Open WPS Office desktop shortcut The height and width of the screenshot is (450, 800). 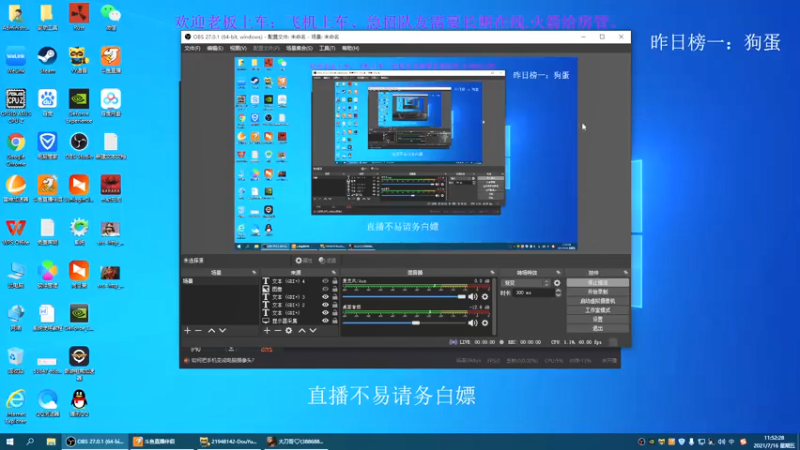coord(16,232)
